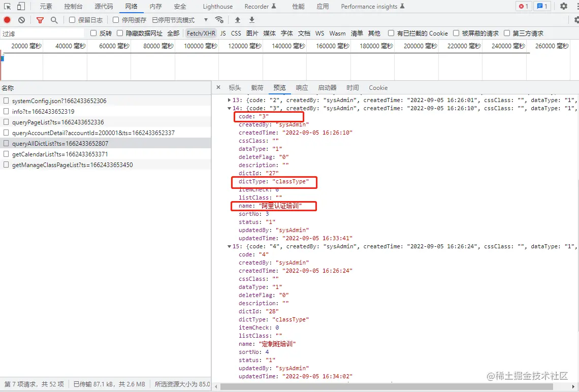Click the timeline overview at 20000 毫秒
579x392 pixels.
(x=26, y=46)
